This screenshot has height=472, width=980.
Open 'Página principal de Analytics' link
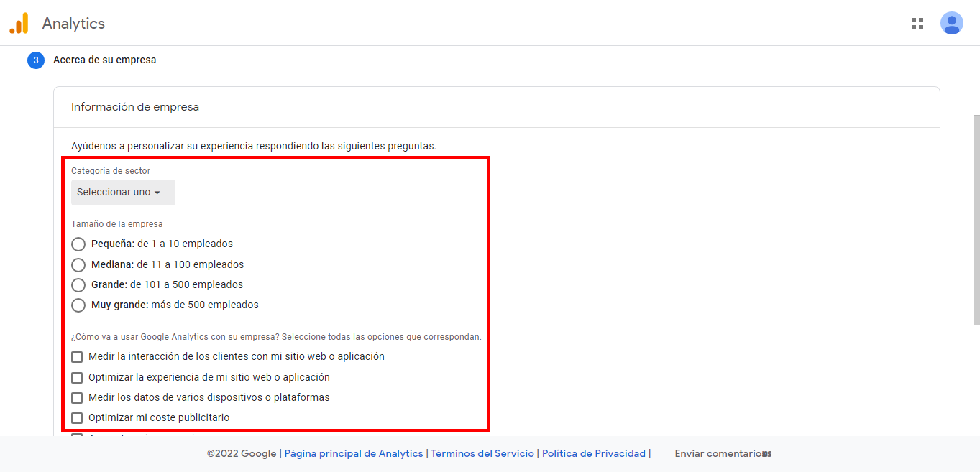(354, 453)
